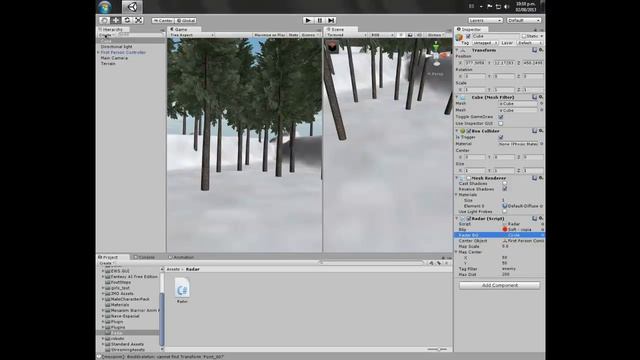Image resolution: width=640 pixels, height=360 pixels.
Task: Toggle the Static checkbox in the Inspector
Action: [x=524, y=36]
